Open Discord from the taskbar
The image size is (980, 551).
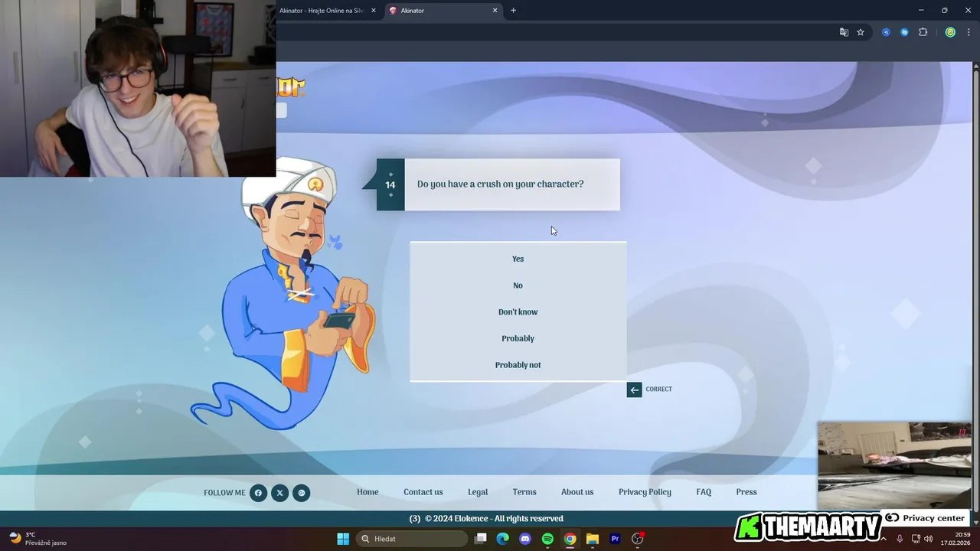coord(525,539)
